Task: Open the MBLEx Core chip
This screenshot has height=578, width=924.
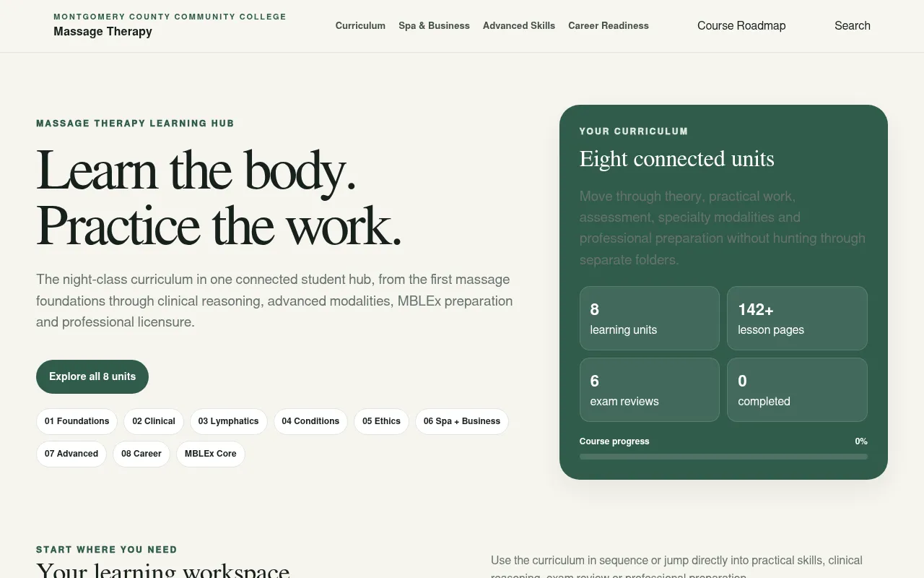Action: (211, 454)
